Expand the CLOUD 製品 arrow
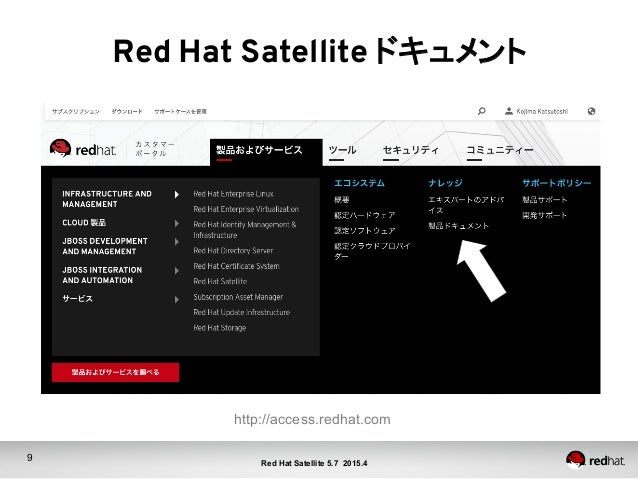Image resolution: width=638 pixels, height=479 pixels. [177, 223]
